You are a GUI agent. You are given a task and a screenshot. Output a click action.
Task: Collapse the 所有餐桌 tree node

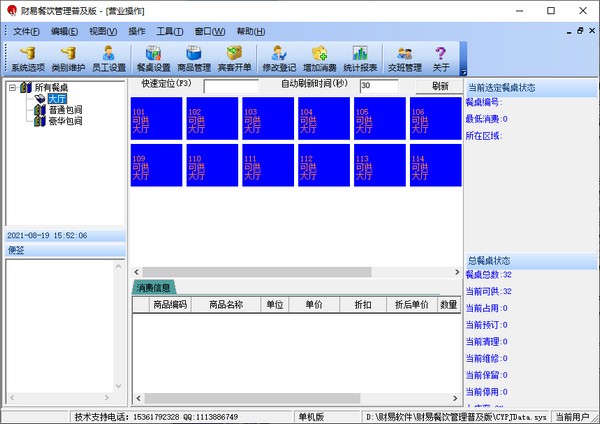coord(11,88)
